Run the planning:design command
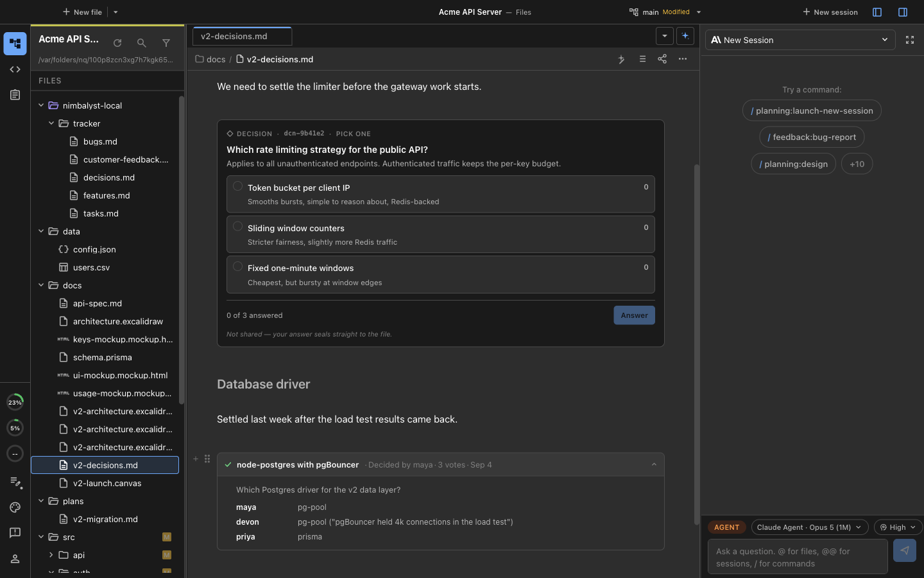The width and height of the screenshot is (924, 578). (793, 164)
